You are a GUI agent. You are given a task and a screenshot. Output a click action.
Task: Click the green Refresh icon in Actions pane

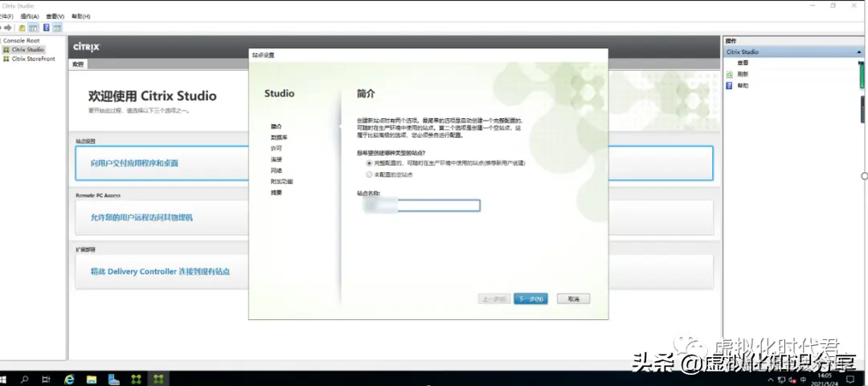pos(730,74)
